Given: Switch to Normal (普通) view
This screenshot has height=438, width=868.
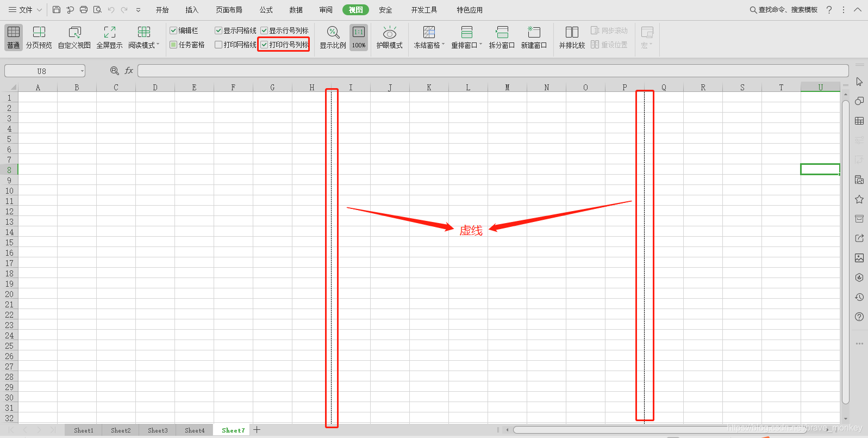Looking at the screenshot, I should pos(14,37).
